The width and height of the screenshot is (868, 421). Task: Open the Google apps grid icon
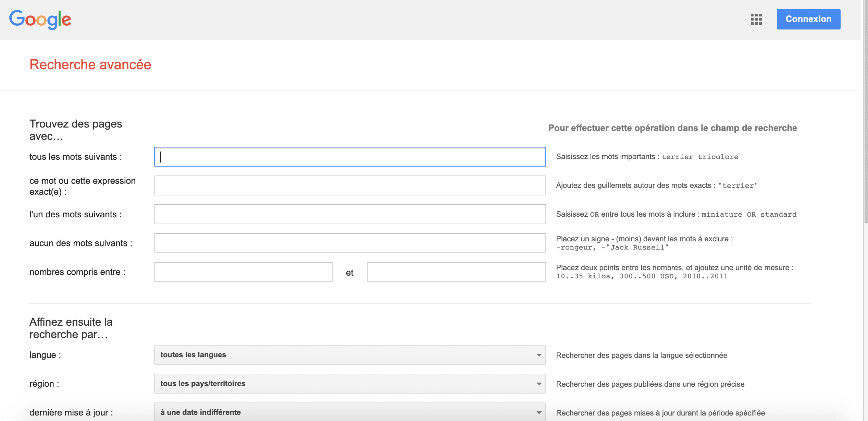(756, 19)
